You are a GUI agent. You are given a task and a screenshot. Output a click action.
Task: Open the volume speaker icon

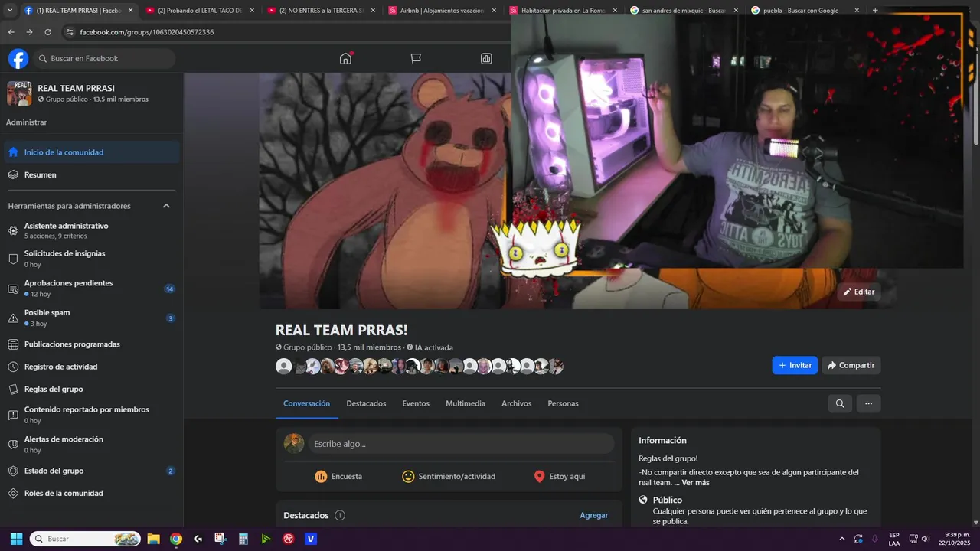(924, 539)
